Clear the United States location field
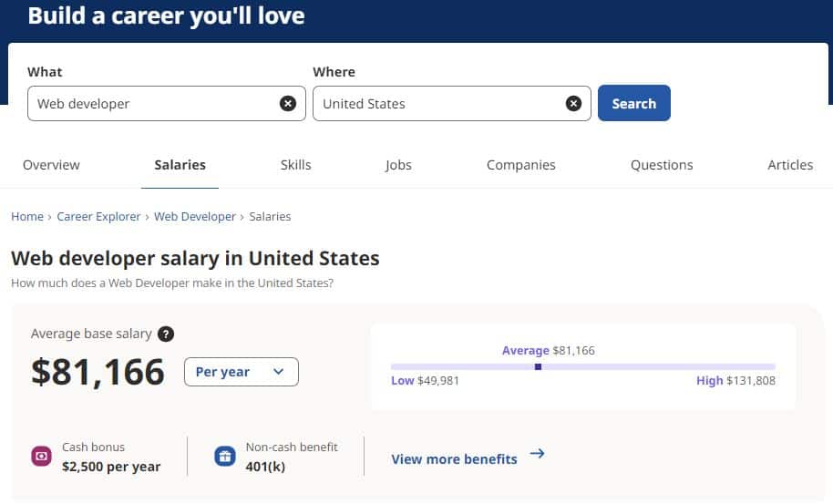The image size is (833, 504). (x=573, y=104)
